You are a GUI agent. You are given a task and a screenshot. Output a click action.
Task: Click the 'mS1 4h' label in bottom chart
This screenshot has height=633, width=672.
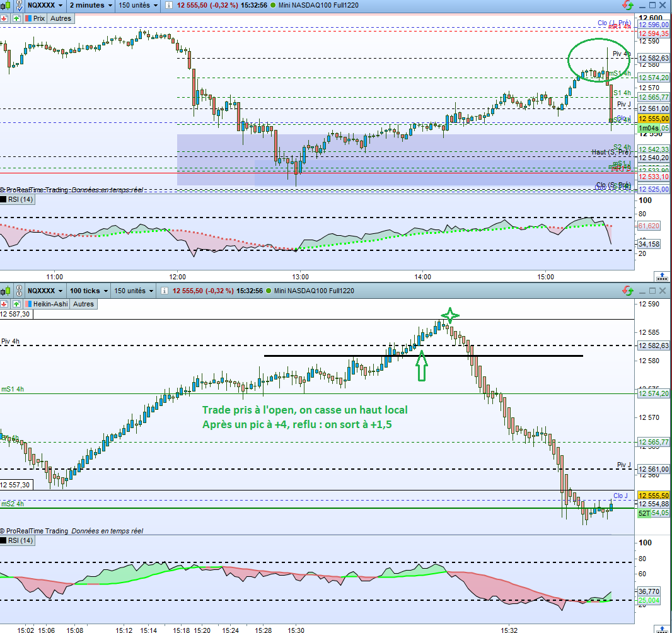[x=13, y=390]
